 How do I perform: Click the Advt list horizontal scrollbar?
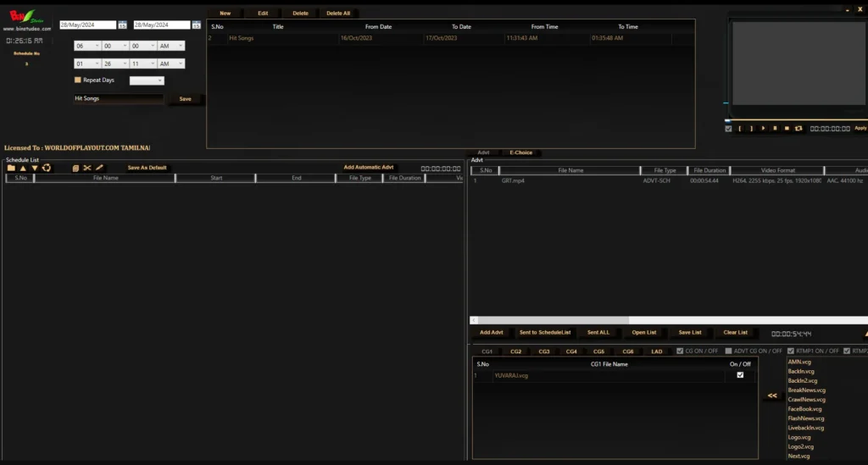tap(554, 320)
